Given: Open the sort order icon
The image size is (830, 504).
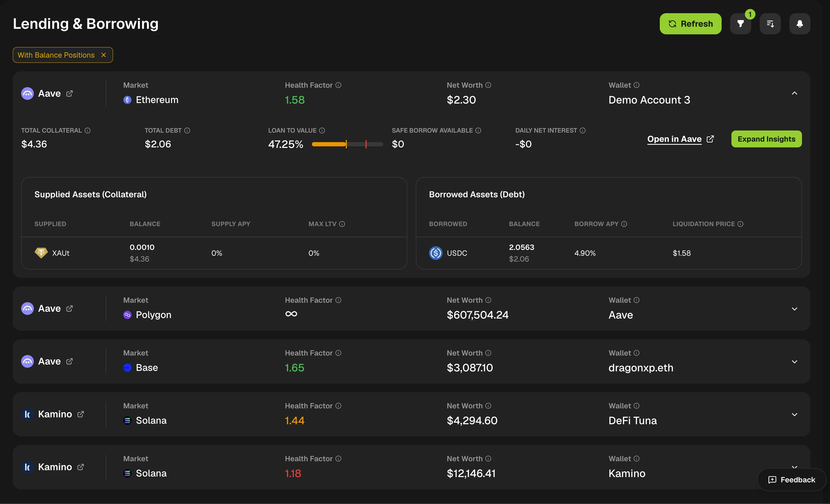Looking at the screenshot, I should (770, 24).
